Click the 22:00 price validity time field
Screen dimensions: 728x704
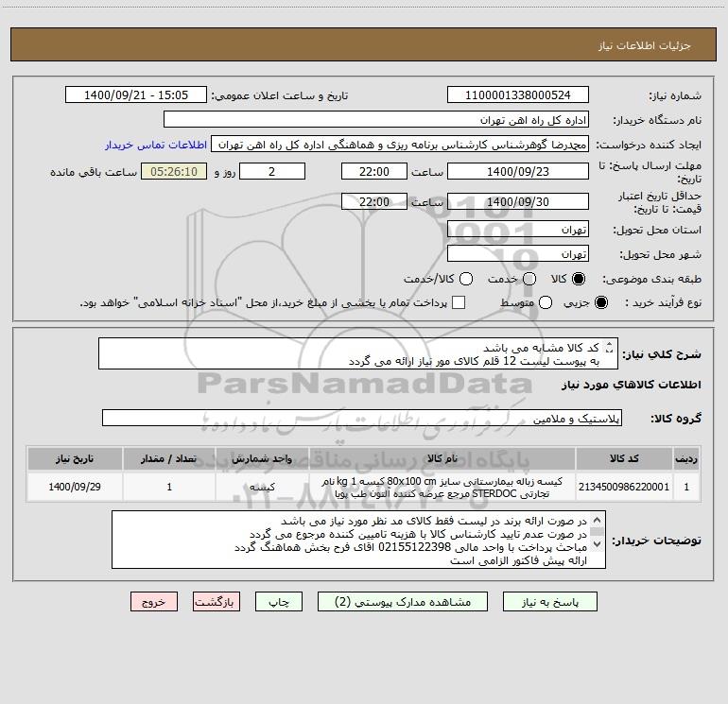[x=374, y=201]
